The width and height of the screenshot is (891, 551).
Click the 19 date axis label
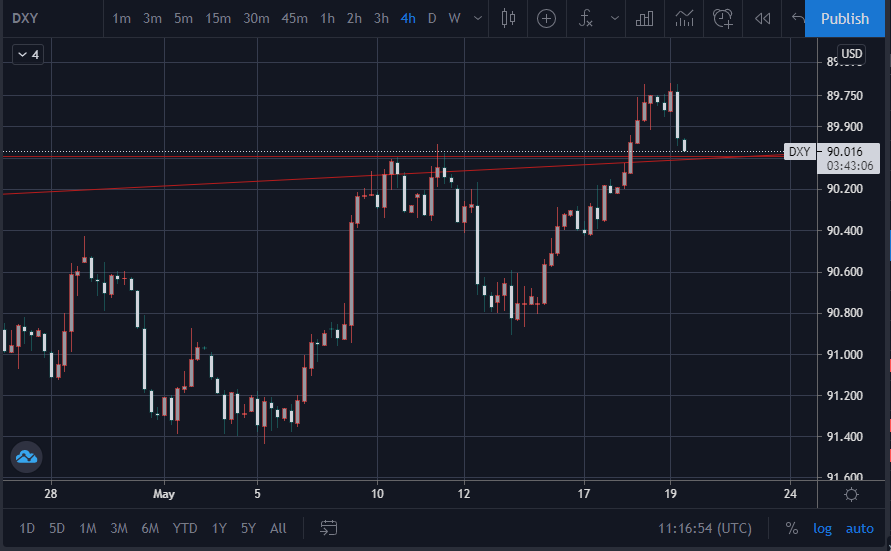click(671, 494)
